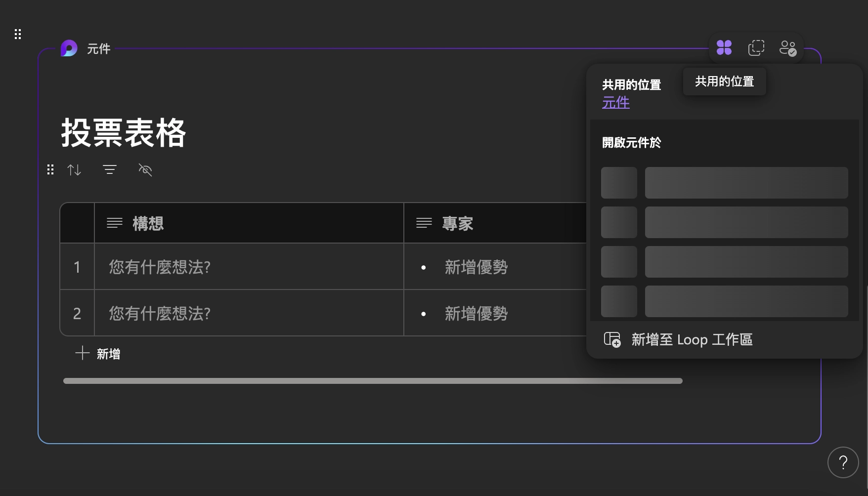This screenshot has width=868, height=496.
Task: Open the help question mark button
Action: point(843,462)
